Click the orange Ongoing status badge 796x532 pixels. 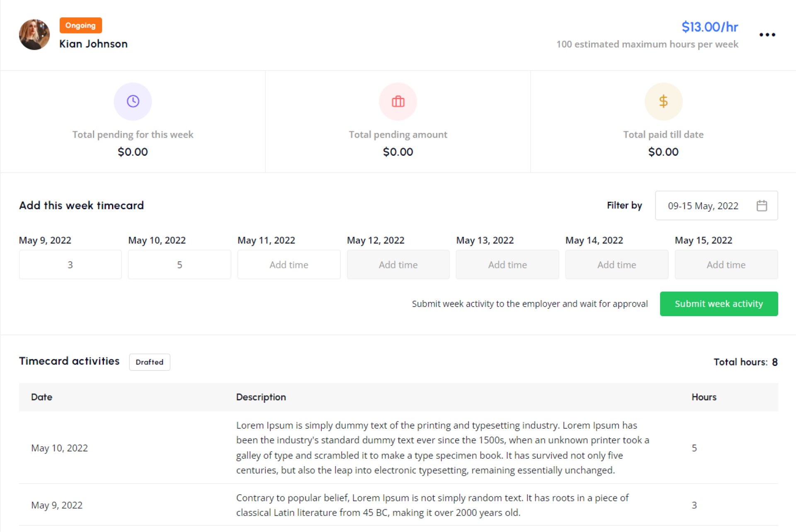click(x=80, y=25)
